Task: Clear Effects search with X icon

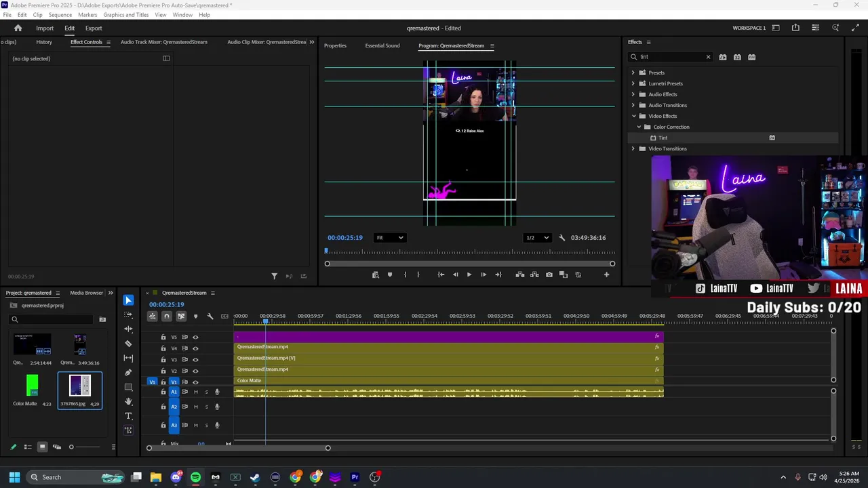Action: pyautogui.click(x=708, y=57)
